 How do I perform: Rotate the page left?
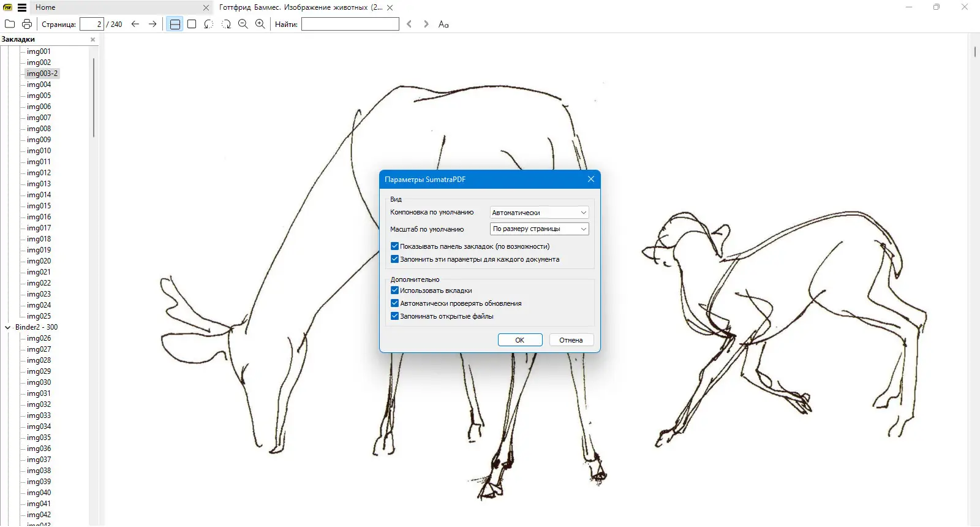click(x=209, y=24)
